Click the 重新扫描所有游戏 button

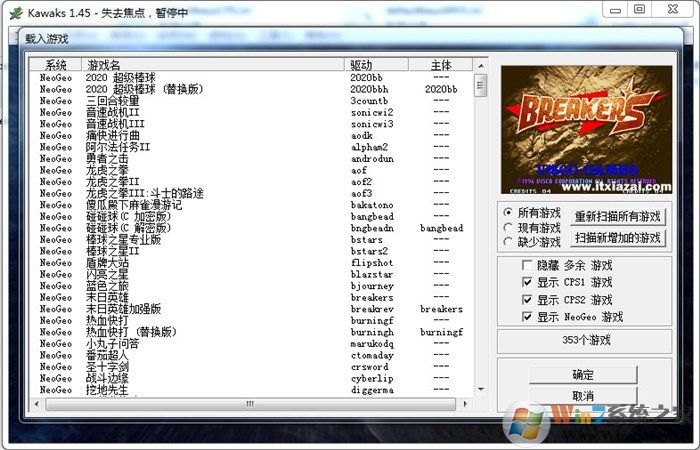pos(618,217)
